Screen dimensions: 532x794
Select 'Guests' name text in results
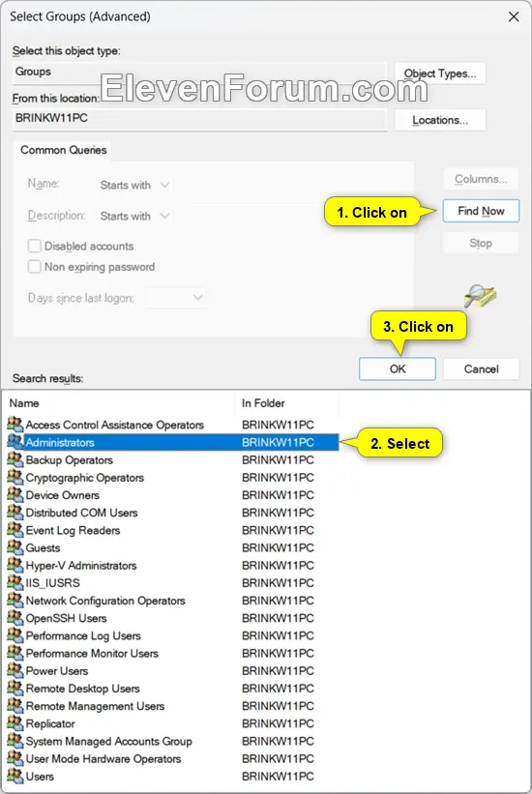click(x=44, y=548)
